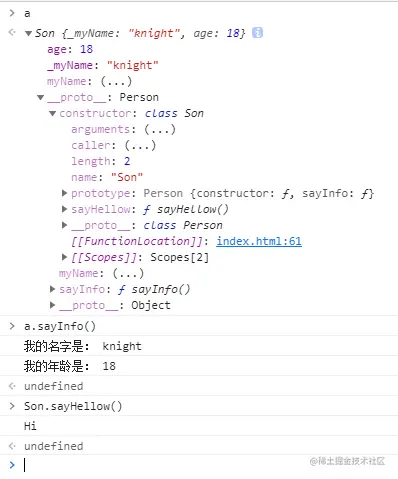Collapse the __proto__: Person node
The image size is (398, 479).
click(x=41, y=97)
